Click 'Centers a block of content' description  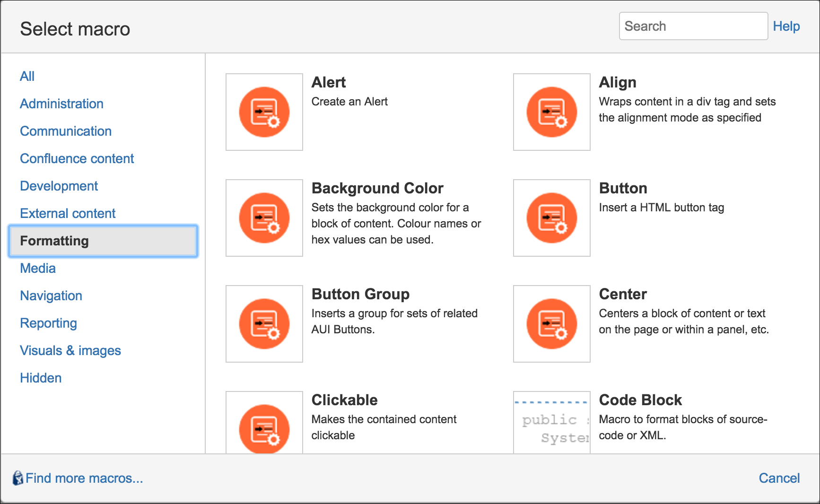[684, 322]
